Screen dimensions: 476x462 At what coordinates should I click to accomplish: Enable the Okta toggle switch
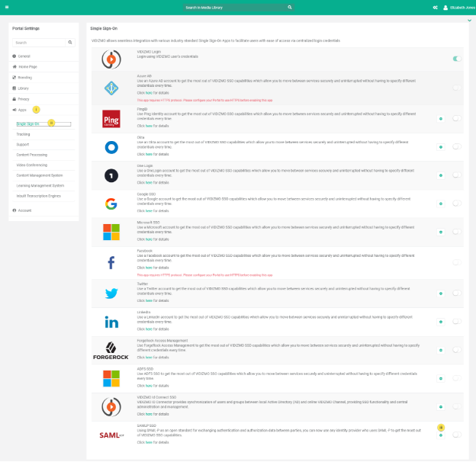[457, 146]
